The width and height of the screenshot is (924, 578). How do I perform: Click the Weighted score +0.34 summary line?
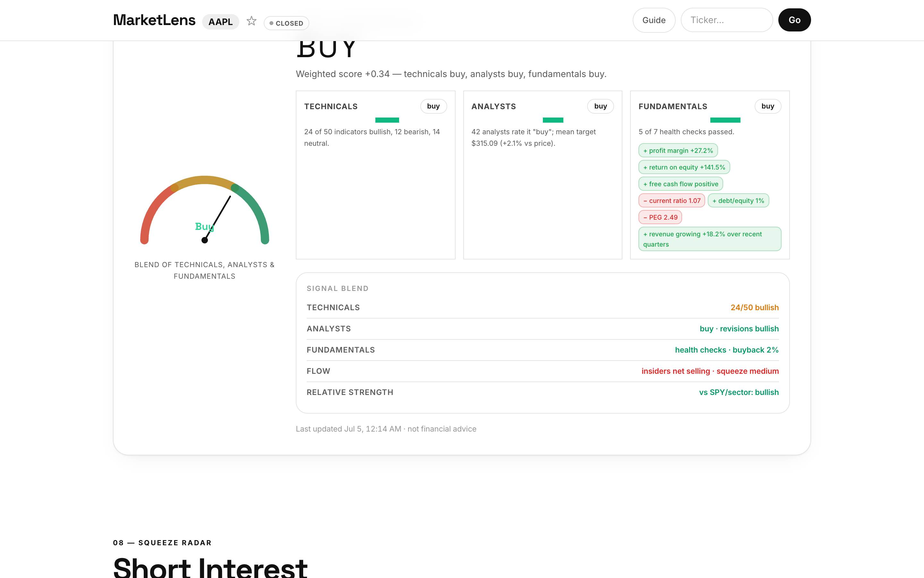click(451, 74)
